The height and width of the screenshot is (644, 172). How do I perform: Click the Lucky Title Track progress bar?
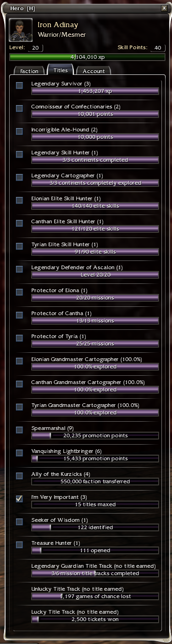coord(95,619)
